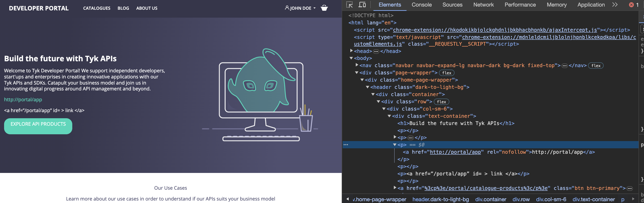Expand the head element in the DOM tree
This screenshot has width=644, height=203.
point(351,51)
